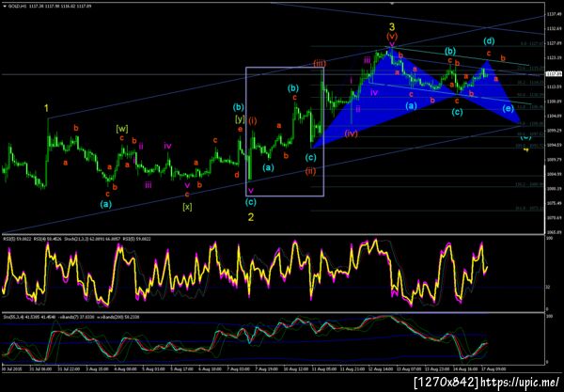This screenshot has height=392, width=564.
Task: Click the 7 Aug 19:00 time label
Action: point(266,369)
